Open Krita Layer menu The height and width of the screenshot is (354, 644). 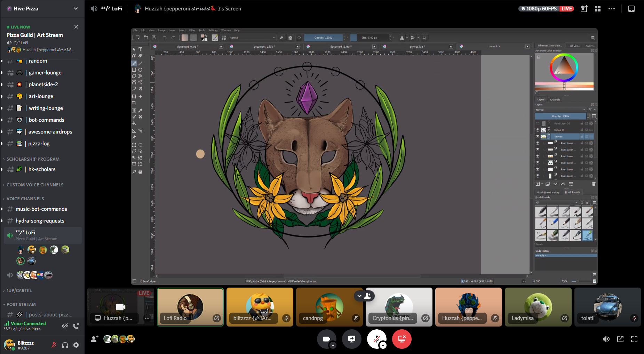(x=172, y=31)
